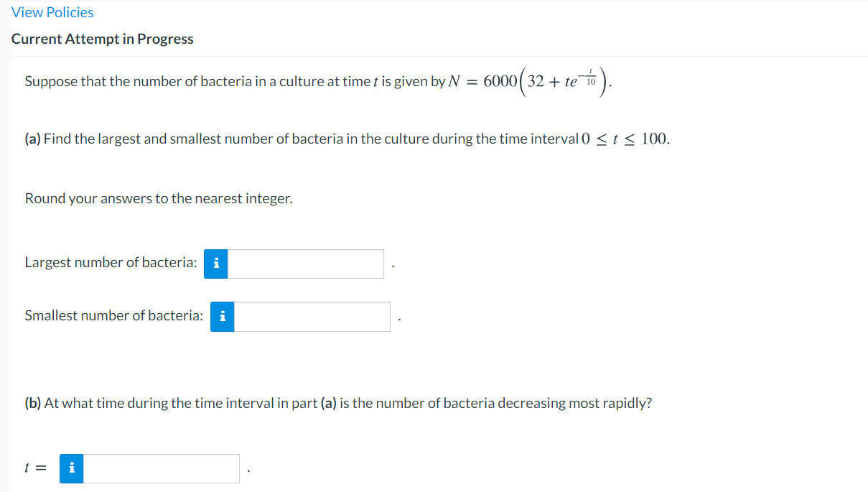
Task: Tap the blue info square near the bottom field
Action: 71,468
